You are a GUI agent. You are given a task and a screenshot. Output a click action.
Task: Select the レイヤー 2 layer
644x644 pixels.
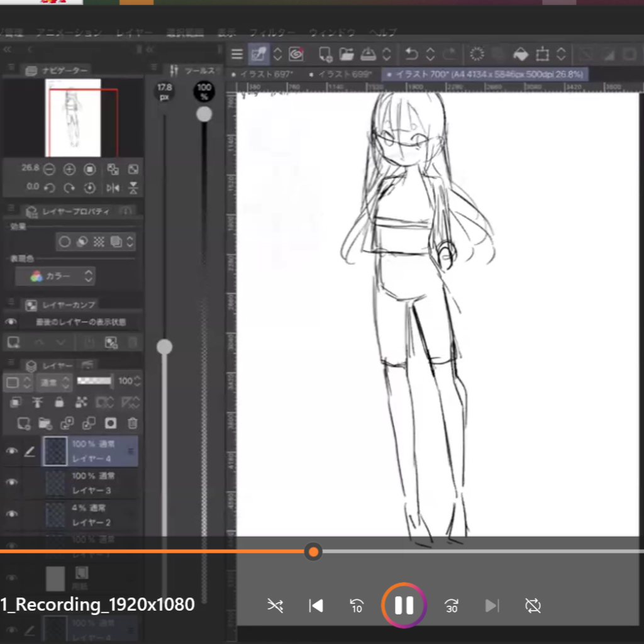(x=91, y=515)
